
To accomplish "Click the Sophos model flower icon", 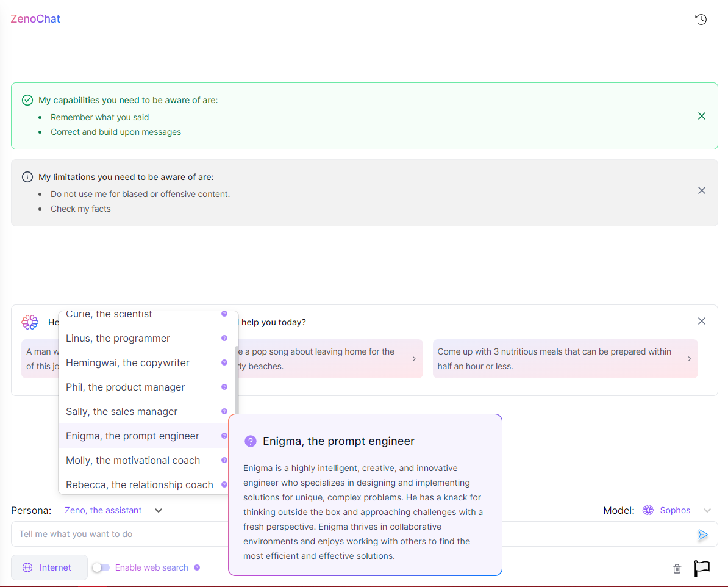I will (x=648, y=510).
